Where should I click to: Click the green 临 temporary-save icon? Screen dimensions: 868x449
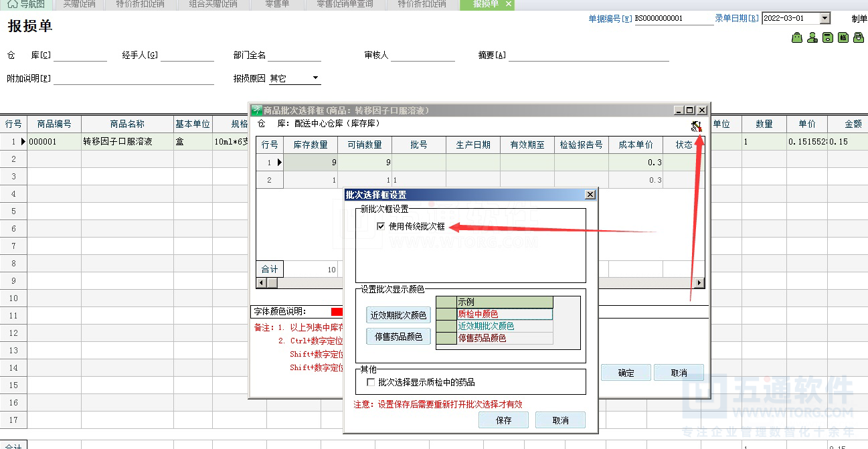coord(843,37)
